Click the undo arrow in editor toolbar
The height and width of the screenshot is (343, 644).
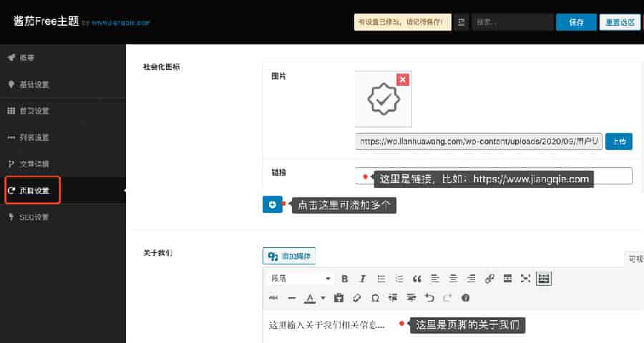pyautogui.click(x=429, y=297)
